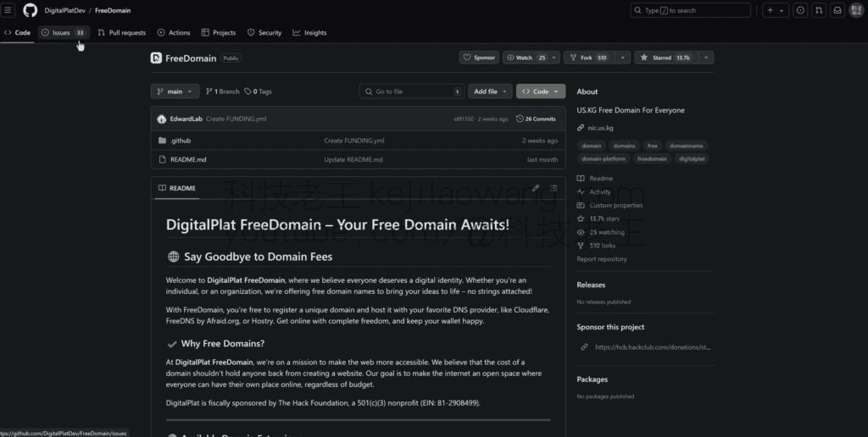Open the hcb.hackclub.com donations link

tap(653, 347)
